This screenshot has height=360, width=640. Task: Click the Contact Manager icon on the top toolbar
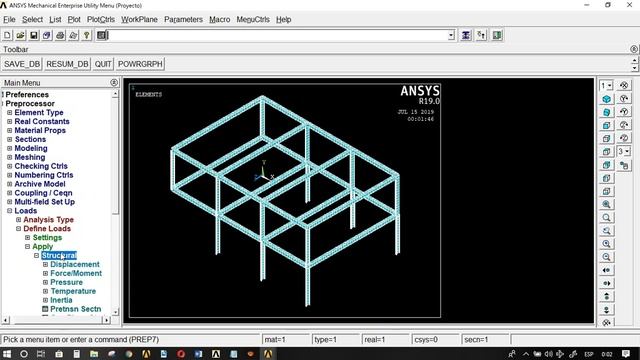coord(497,36)
